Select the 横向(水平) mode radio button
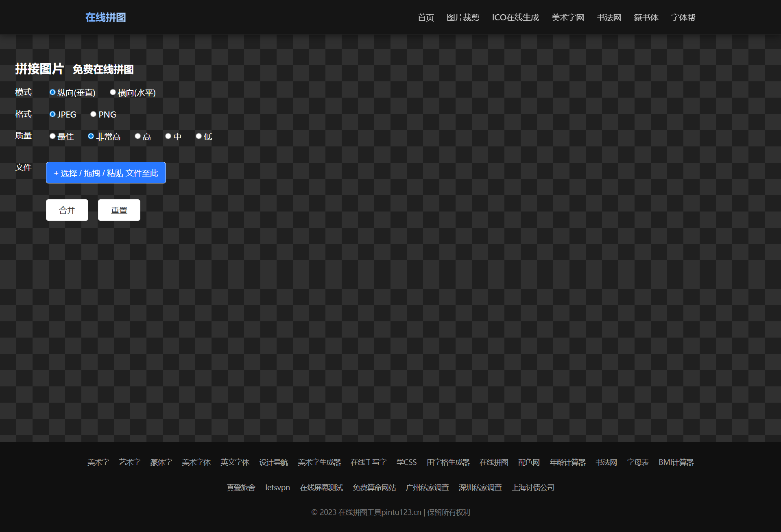 click(x=113, y=92)
